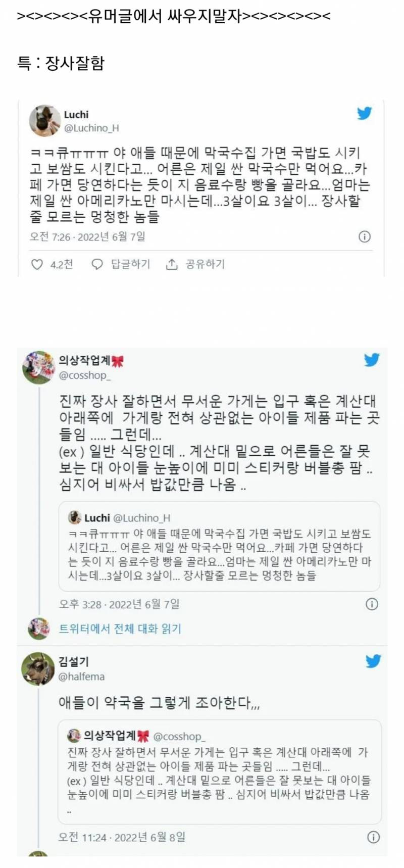Open 김설기's profile avatar
Image resolution: width=404 pixels, height=868 pixels.
(38, 668)
